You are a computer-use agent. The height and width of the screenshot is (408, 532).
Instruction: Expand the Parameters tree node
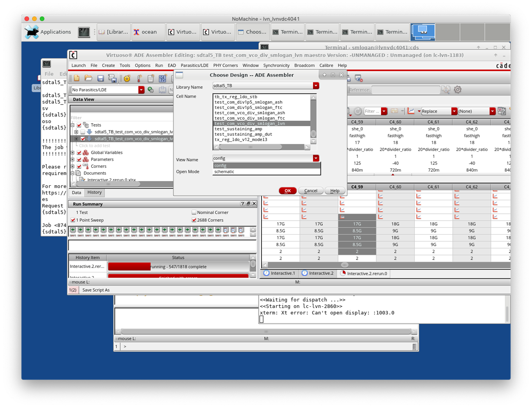point(73,159)
